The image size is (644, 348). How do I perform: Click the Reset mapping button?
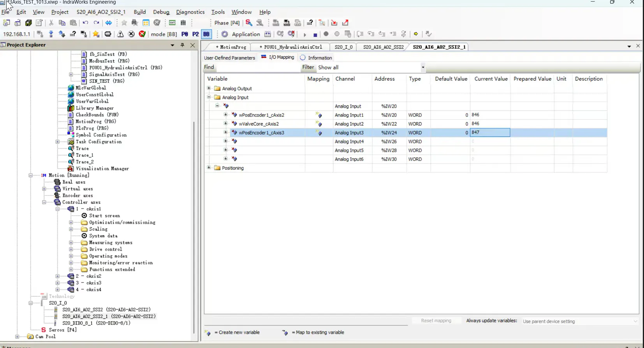click(x=436, y=321)
